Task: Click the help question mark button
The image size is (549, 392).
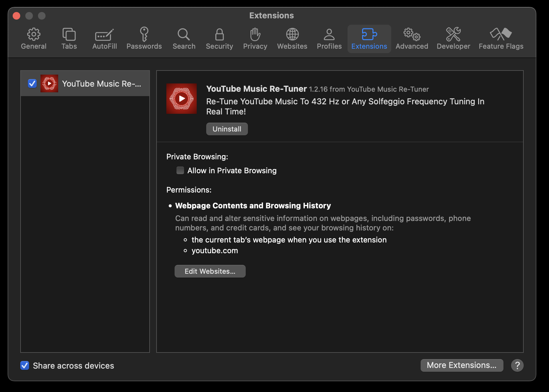Action: [x=517, y=365]
